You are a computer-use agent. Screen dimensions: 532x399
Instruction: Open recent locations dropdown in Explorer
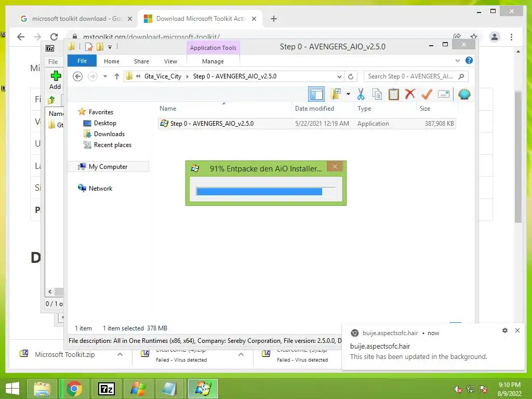point(105,76)
